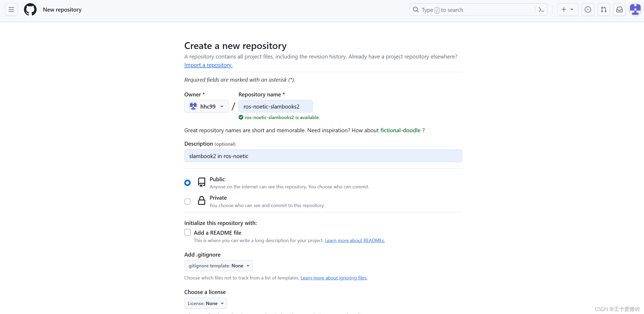Open the notifications inbox icon
Image resolution: width=644 pixels, height=314 pixels.
click(619, 9)
